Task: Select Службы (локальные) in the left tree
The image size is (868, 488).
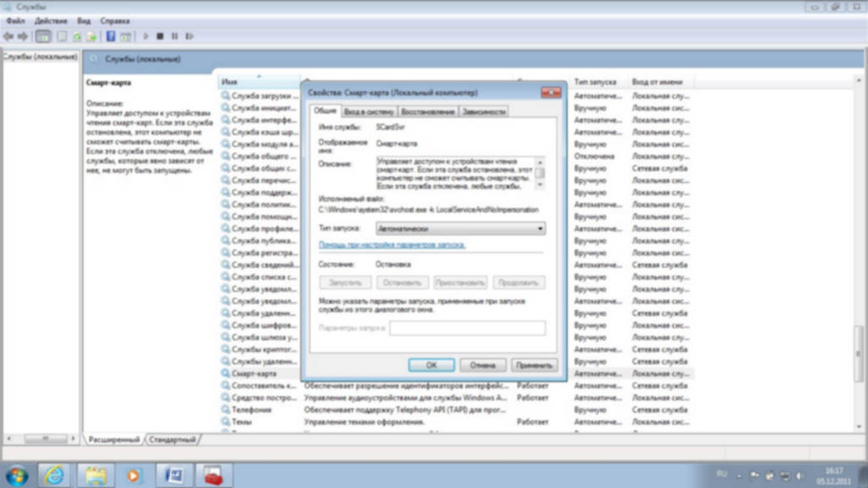Action: click(x=40, y=57)
